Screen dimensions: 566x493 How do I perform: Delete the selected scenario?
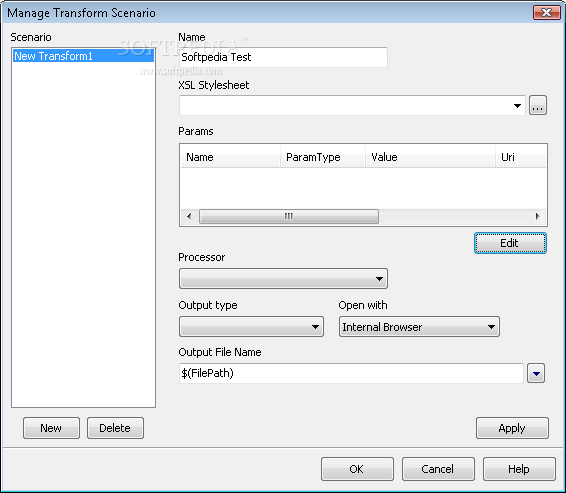pos(115,428)
